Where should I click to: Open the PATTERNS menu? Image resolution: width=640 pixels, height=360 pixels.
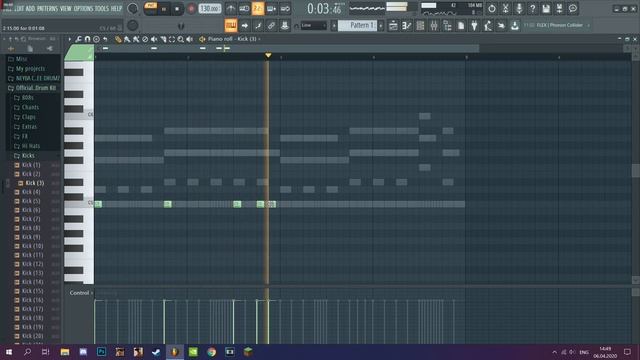[x=47, y=9]
